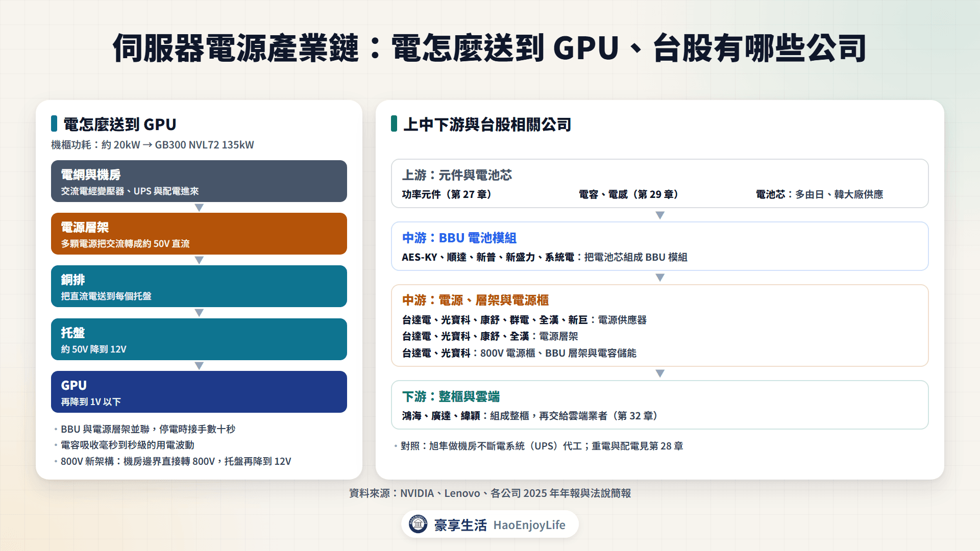This screenshot has height=551, width=980.
Task: Click the line about 800V 電源櫃、BBU 層架
Action: 519,353
